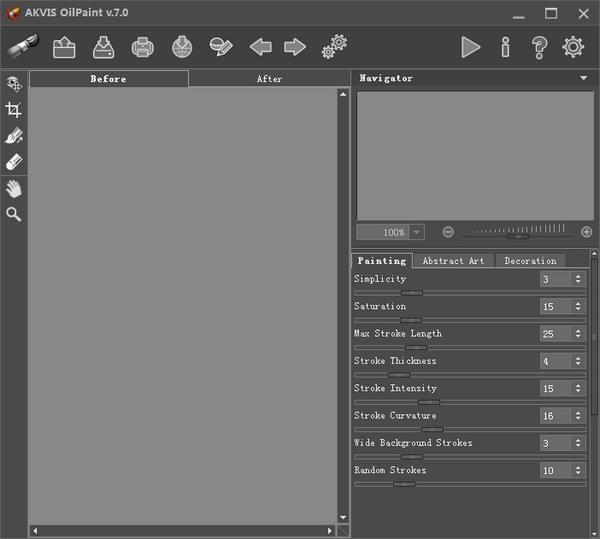
Task: Redo action with right arrow
Action: pos(295,47)
